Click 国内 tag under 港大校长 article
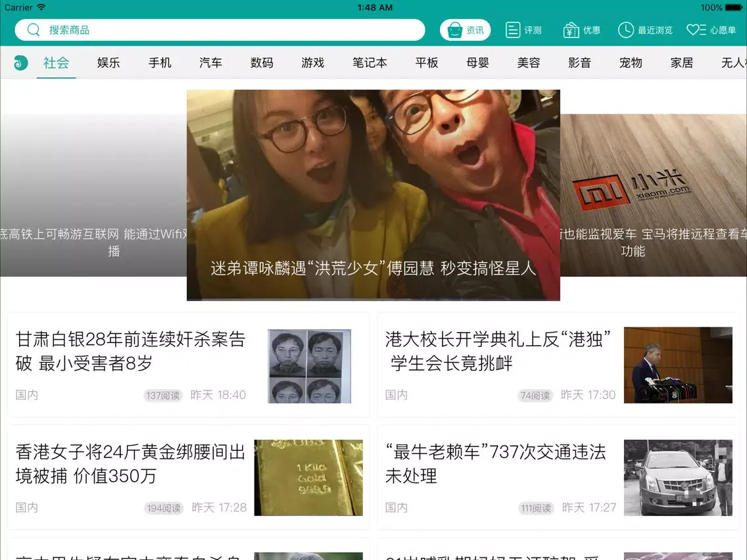The image size is (747, 560). click(397, 395)
